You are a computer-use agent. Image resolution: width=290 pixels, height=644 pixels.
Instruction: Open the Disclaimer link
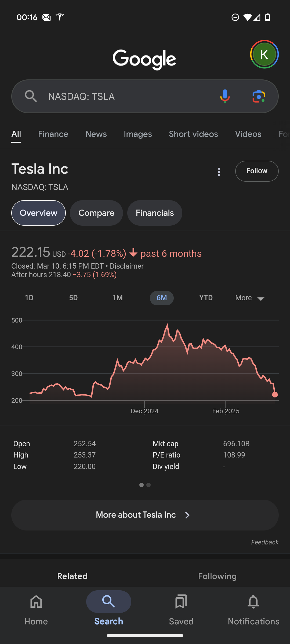[x=127, y=266]
